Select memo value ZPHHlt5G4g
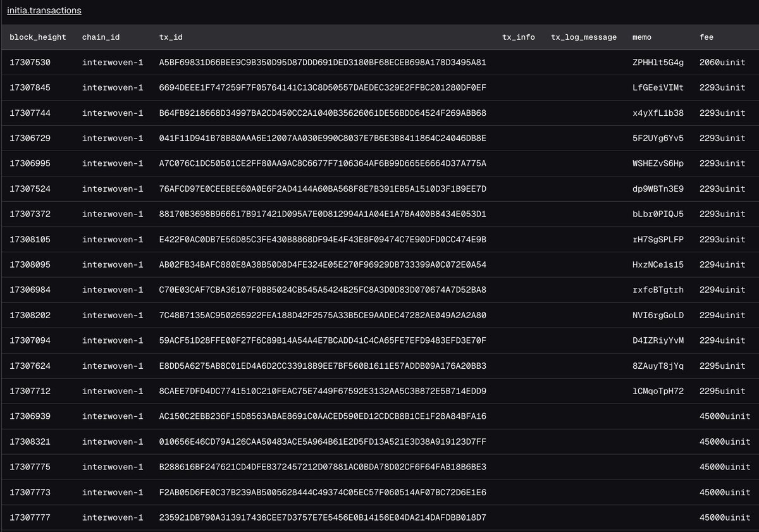 (658, 63)
